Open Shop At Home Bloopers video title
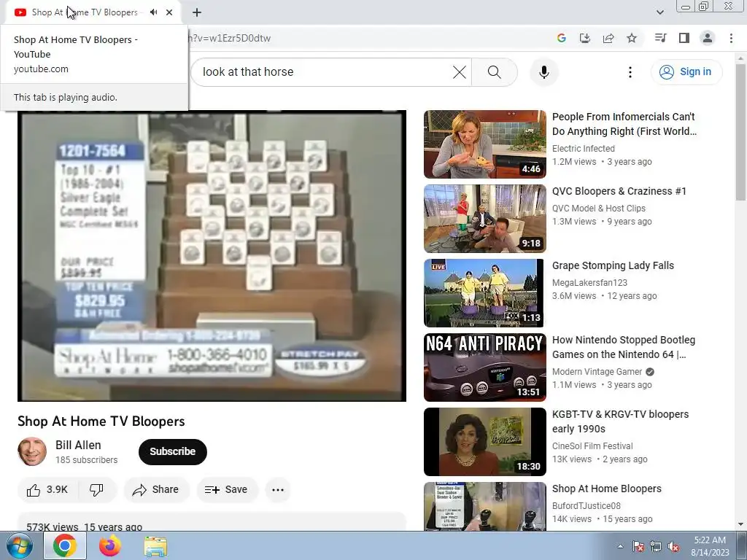Viewport: 747px width, 560px height. 606,489
